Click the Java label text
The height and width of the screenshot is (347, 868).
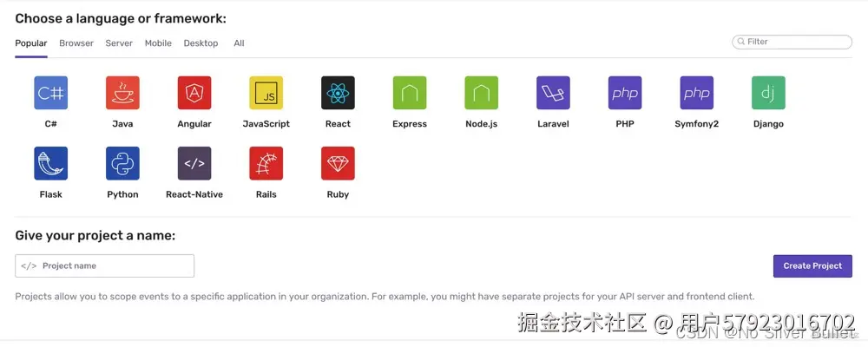[x=122, y=124]
